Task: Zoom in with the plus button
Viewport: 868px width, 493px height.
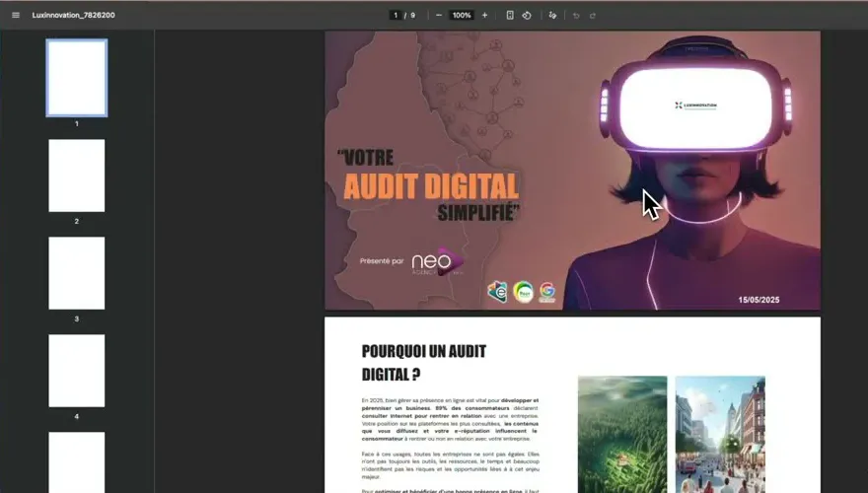Action: click(484, 15)
